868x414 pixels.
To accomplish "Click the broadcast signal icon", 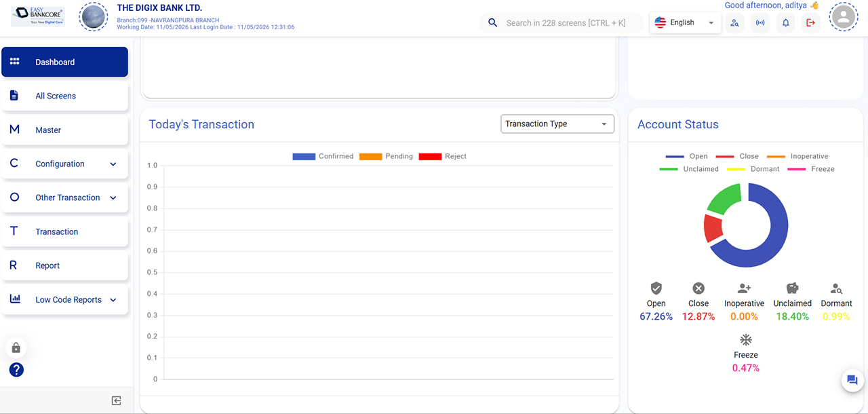I will click(x=760, y=22).
